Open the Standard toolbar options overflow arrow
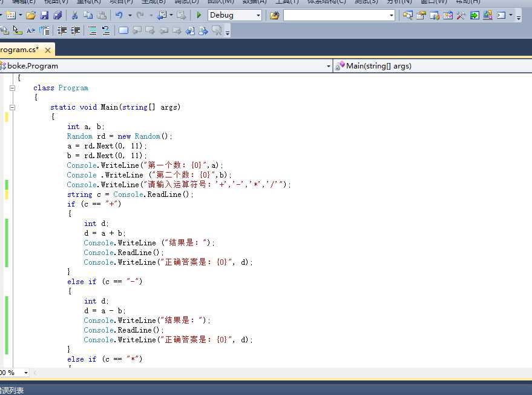This screenshot has height=395, width=532. click(519, 17)
